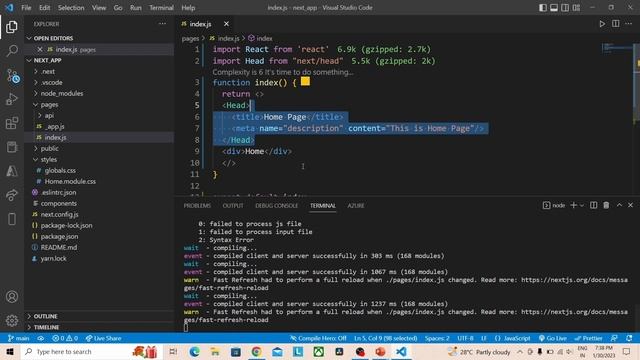Viewport: 640px width, 360px height.
Task: Open the Help menu
Action: point(188,8)
